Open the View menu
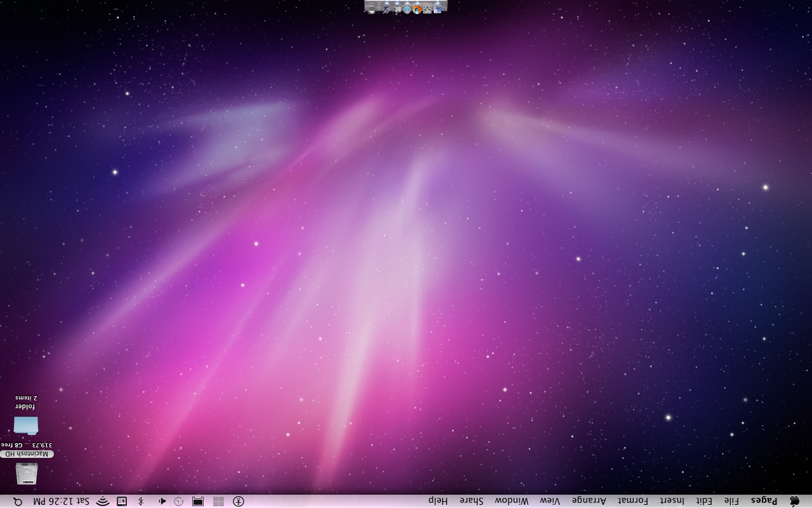812x508 pixels. click(x=550, y=500)
